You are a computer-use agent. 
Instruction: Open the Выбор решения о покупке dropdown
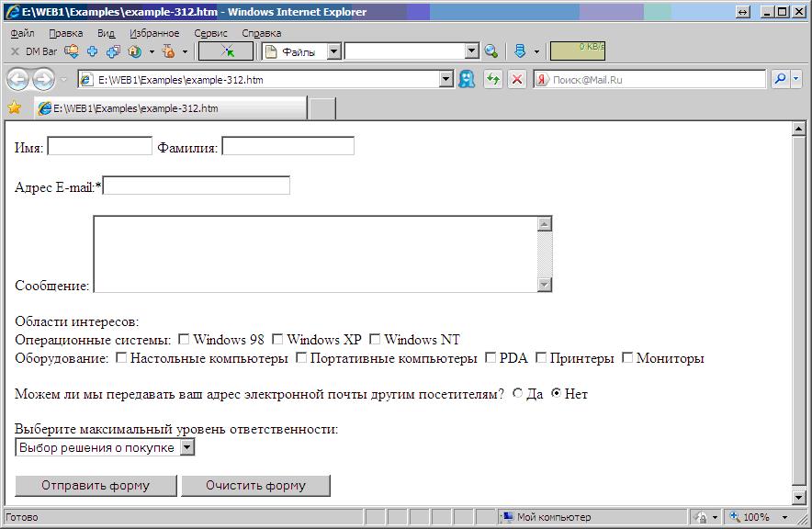click(105, 447)
